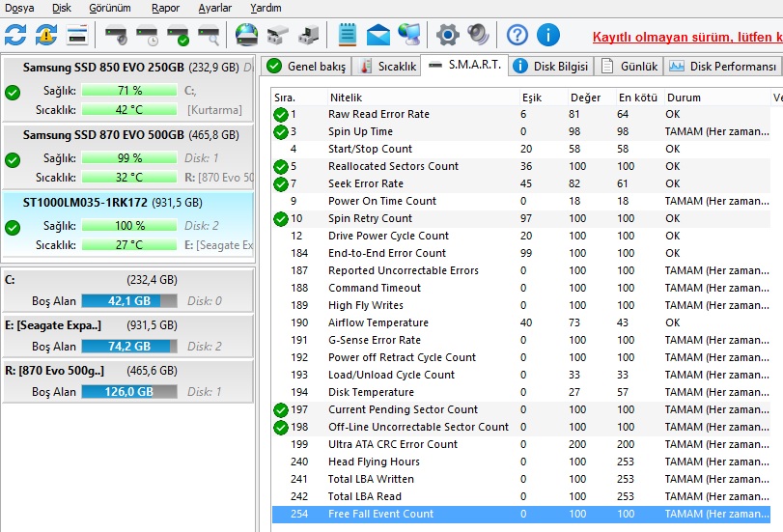Switch to the Disk Performansı tab
The width and height of the screenshot is (783, 532).
click(723, 67)
